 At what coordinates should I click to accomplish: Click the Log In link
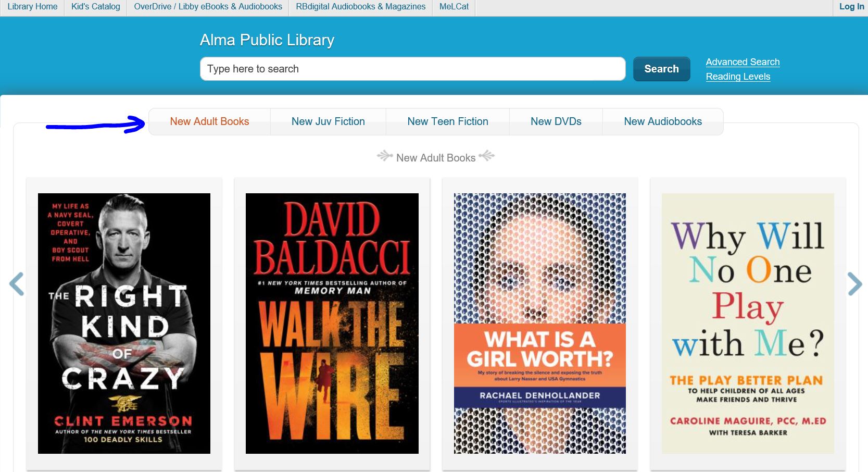[851, 7]
